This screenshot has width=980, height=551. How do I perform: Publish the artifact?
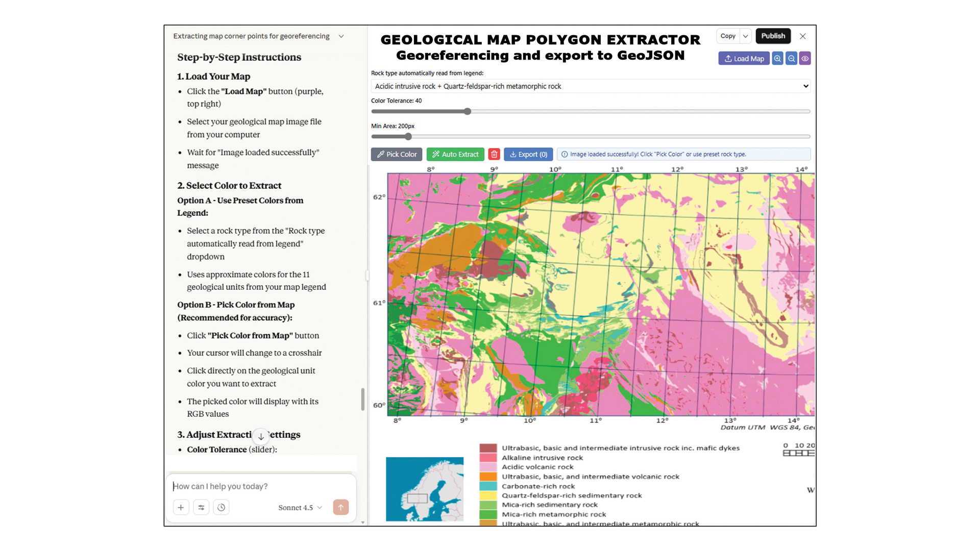click(x=773, y=36)
